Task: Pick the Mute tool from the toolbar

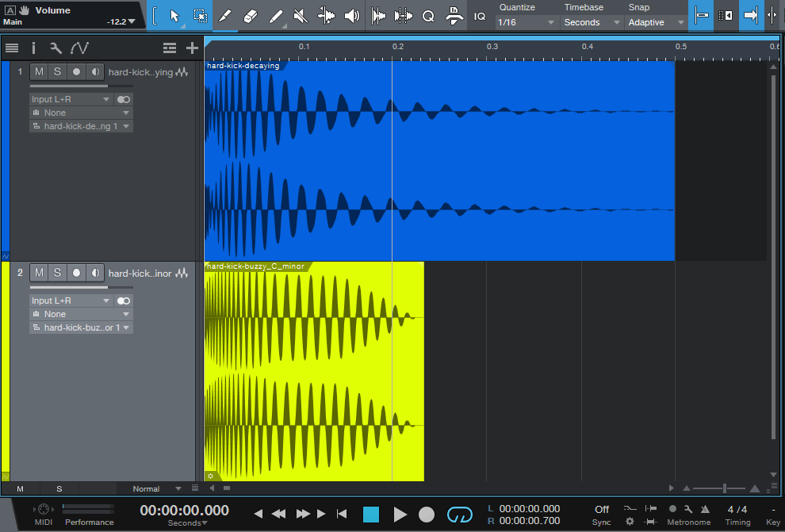Action: [300, 15]
